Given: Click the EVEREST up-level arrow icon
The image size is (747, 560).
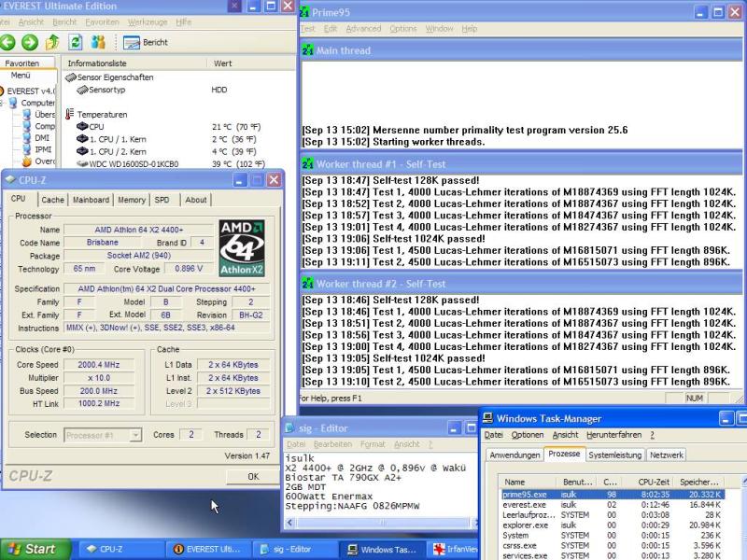Looking at the screenshot, I should coord(52,42).
